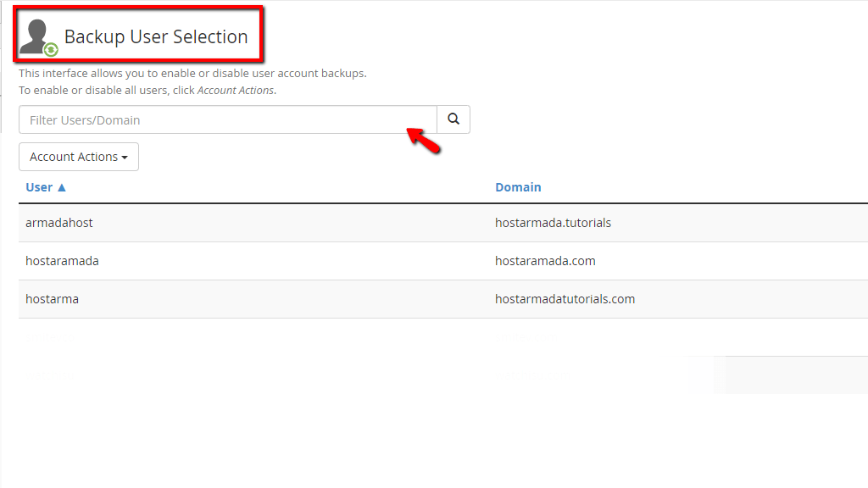This screenshot has width=868, height=488.
Task: Select the hostaramada user cell
Action: tap(62, 261)
